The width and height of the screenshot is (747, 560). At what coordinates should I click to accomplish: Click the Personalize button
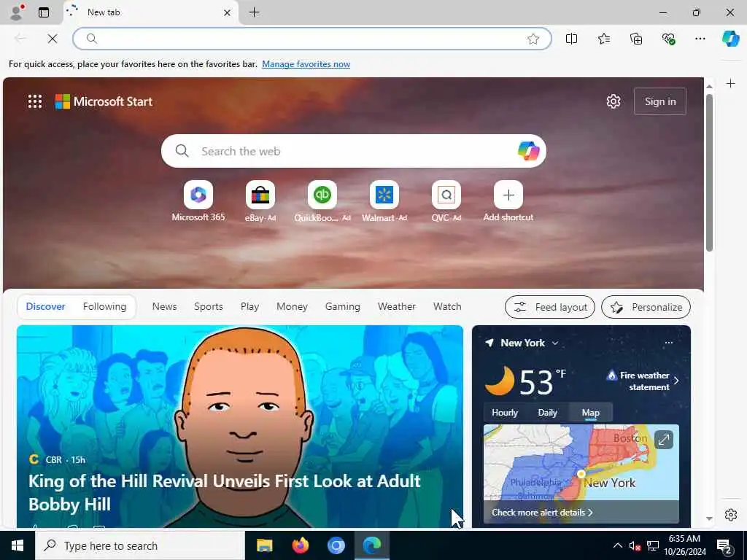pos(646,307)
